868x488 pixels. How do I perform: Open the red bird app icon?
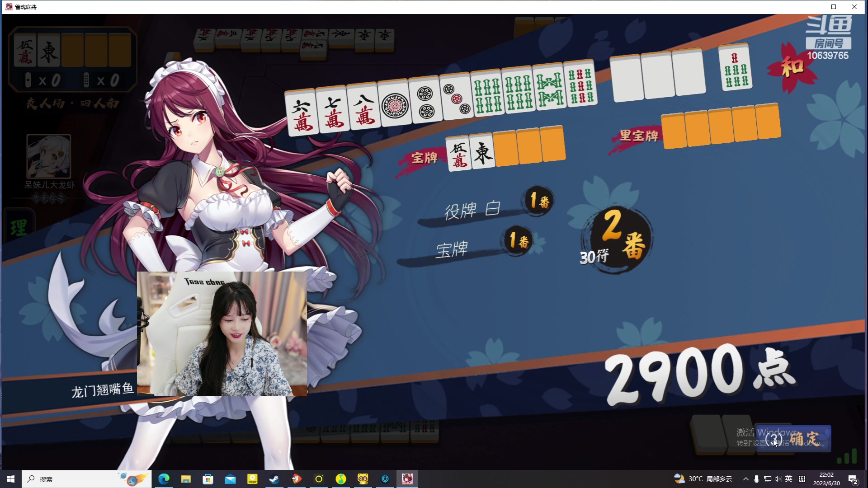pos(297,479)
